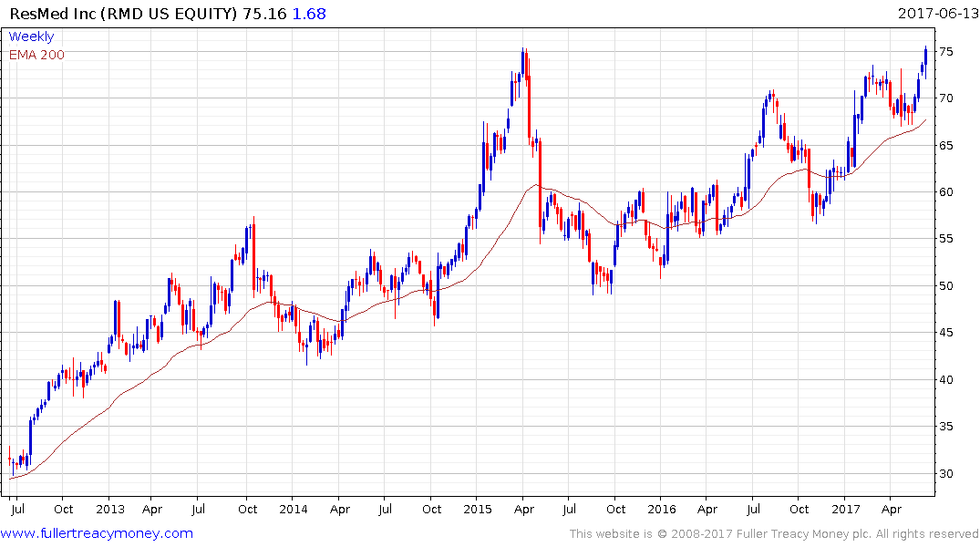The width and height of the screenshot is (980, 547).
Task: Click the 2016 year axis label
Action: (x=661, y=510)
